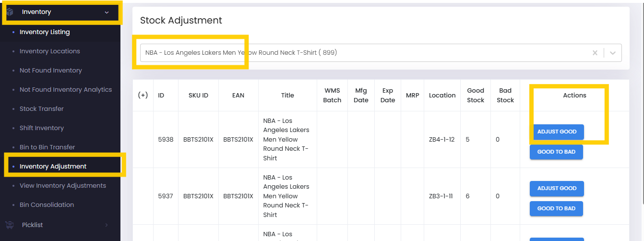
Task: Click the Inventory box icon in sidebar
Action: point(9,12)
